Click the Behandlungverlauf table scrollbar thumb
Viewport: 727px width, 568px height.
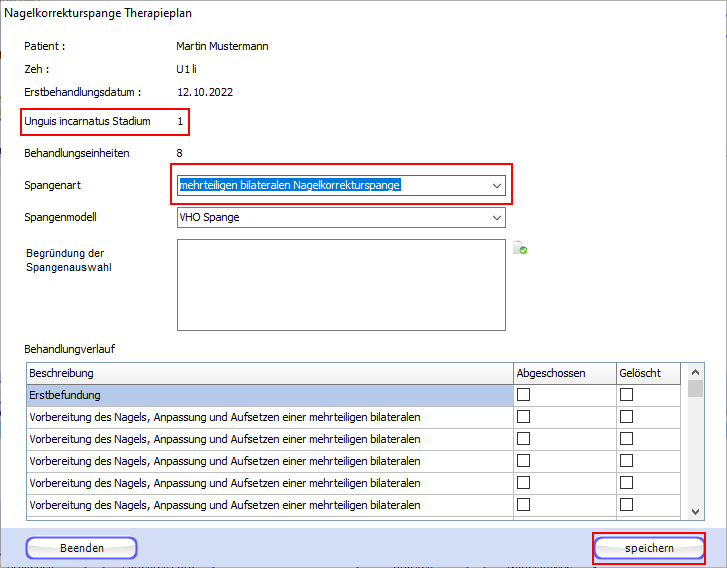(x=696, y=389)
